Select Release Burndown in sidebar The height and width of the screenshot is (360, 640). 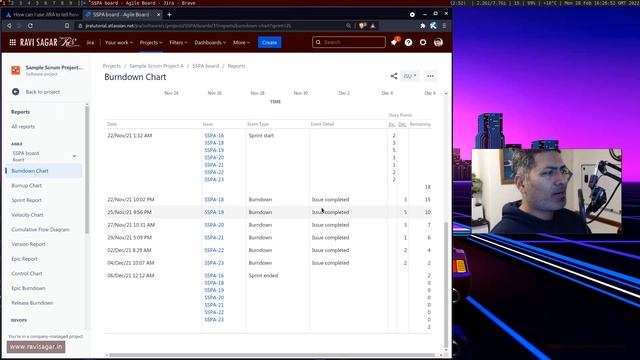[32, 303]
